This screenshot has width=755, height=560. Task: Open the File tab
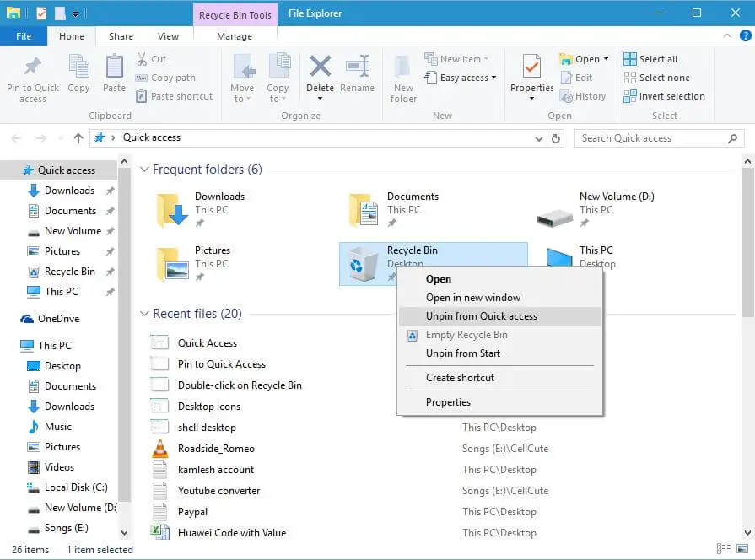click(24, 36)
